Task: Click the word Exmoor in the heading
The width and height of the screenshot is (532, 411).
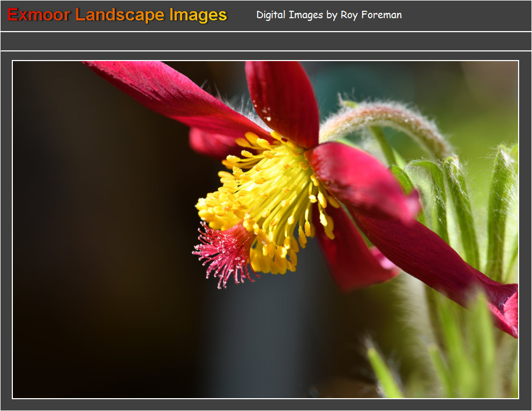Action: 39,15
